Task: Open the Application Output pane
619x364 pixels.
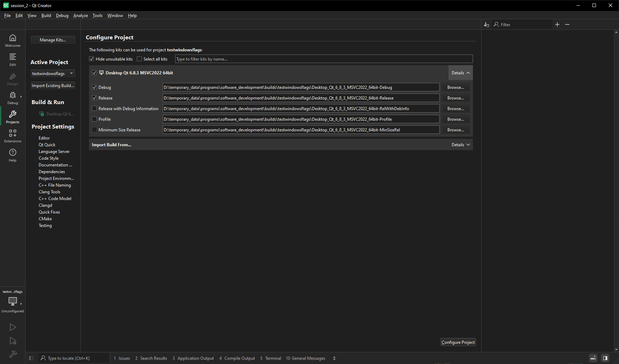Action: (x=193, y=358)
